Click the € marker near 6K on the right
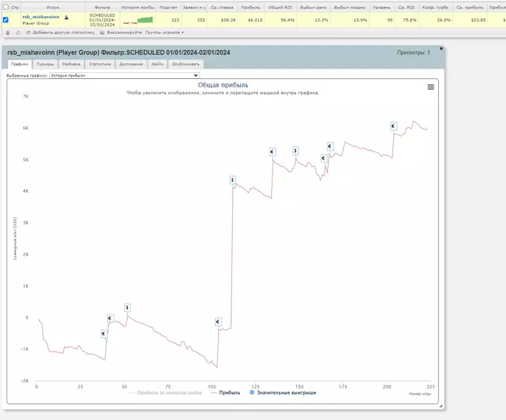 [393, 127]
